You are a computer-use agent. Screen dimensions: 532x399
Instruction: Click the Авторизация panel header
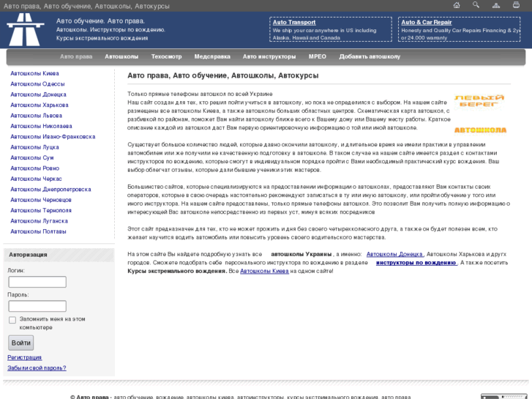pos(59,255)
